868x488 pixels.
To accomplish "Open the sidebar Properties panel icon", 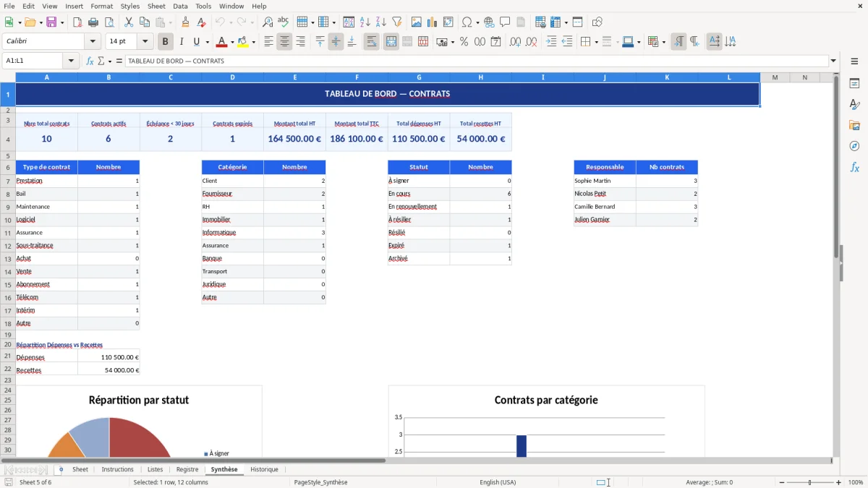I will [x=854, y=84].
